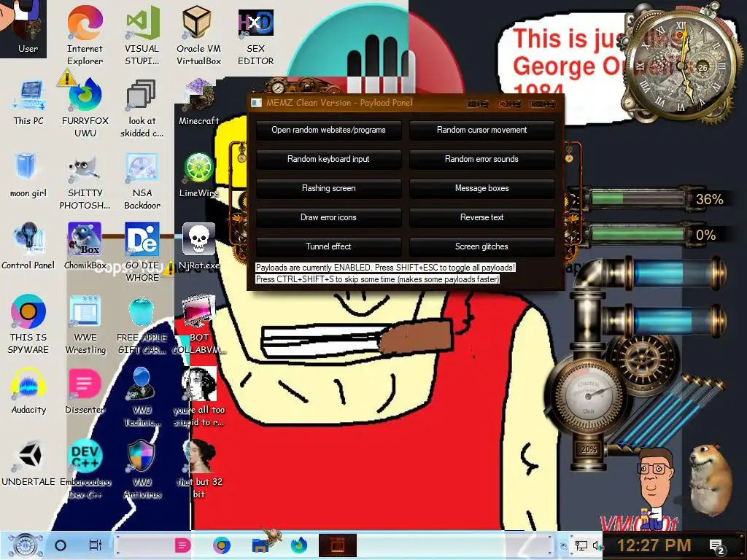Select the NjRat.exe skull icon
Screen dimensions: 747x560
198,246
